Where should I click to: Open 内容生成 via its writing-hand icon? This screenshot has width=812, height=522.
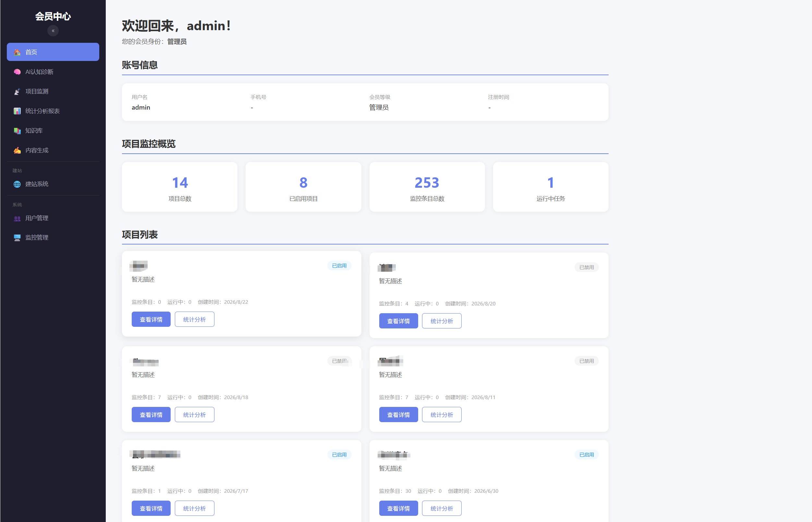click(17, 150)
